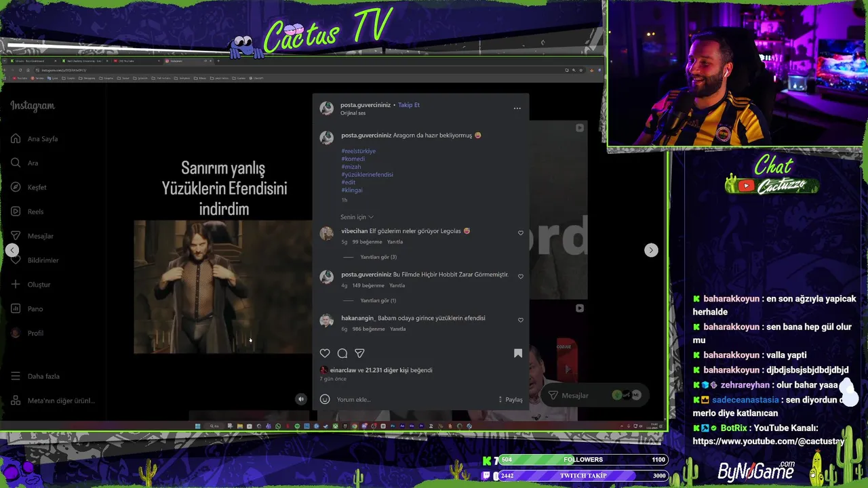Screen dimensions: 868x488
Task: Open emoji picker in comment box
Action: click(x=325, y=399)
